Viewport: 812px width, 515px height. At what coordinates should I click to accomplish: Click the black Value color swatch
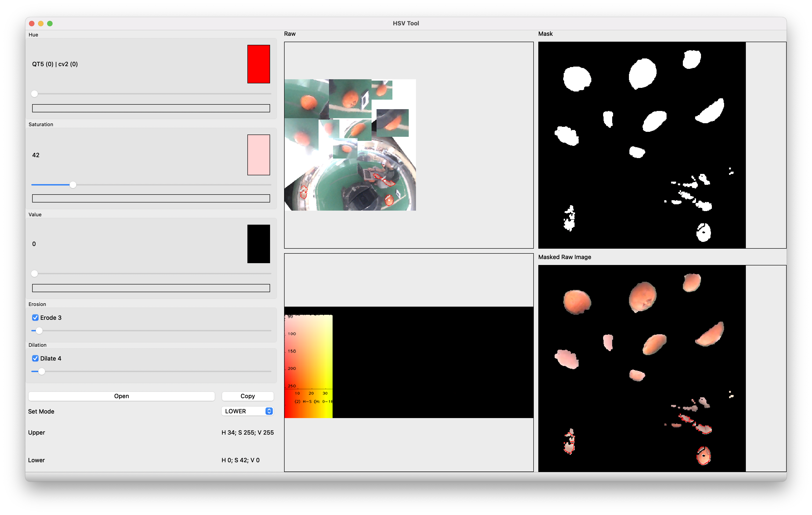click(x=259, y=244)
